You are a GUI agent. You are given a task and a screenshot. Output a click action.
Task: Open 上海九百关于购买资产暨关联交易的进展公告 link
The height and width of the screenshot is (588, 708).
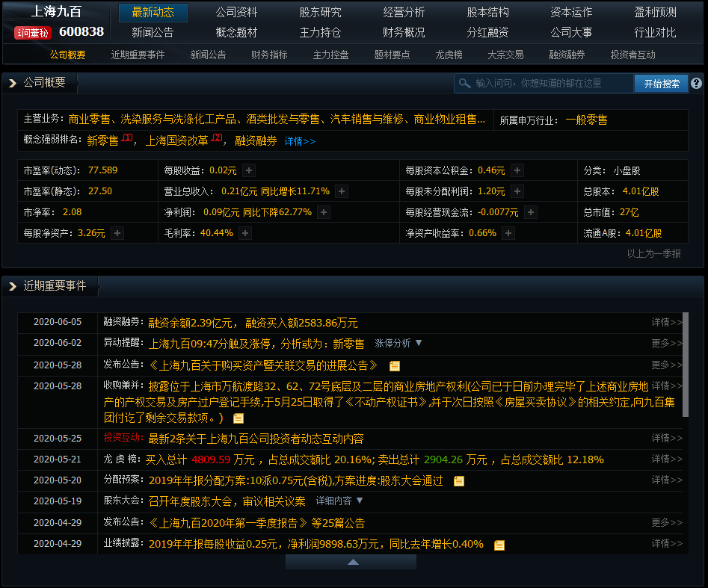(x=263, y=365)
